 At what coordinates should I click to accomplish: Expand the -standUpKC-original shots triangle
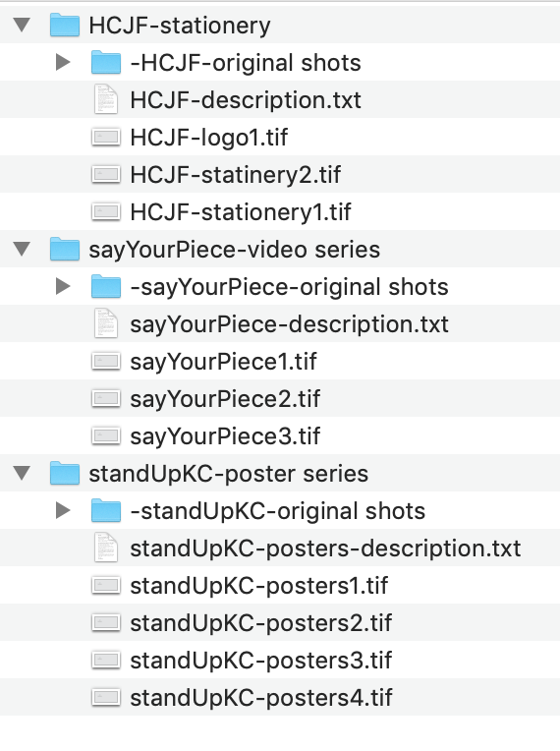63,510
